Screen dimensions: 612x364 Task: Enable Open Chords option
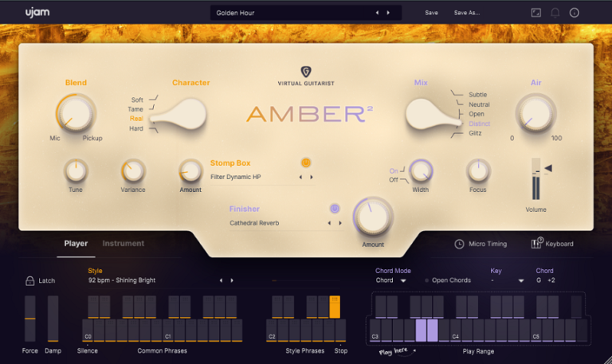pos(447,280)
